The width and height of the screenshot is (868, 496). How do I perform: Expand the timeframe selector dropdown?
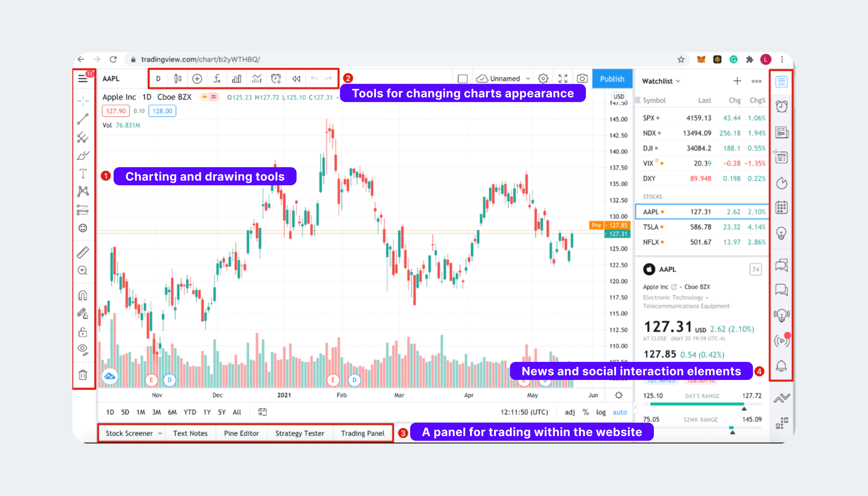click(x=157, y=78)
